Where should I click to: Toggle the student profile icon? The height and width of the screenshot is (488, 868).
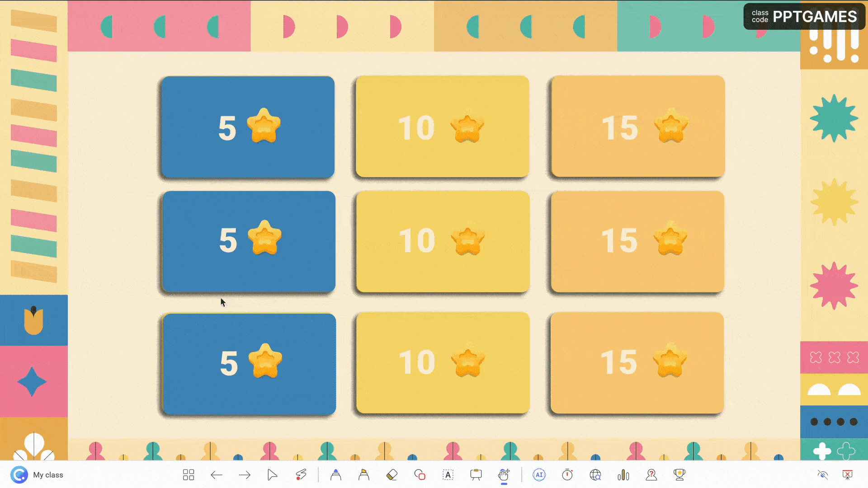coord(651,474)
